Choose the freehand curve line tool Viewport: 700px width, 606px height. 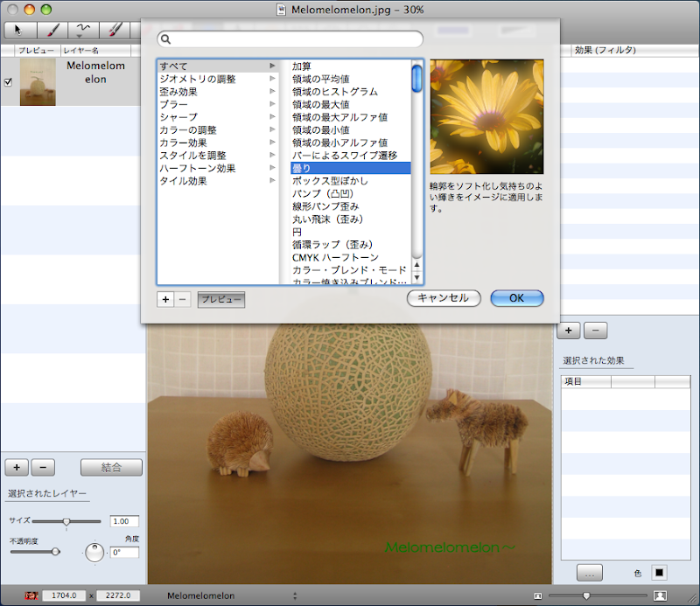tap(83, 30)
